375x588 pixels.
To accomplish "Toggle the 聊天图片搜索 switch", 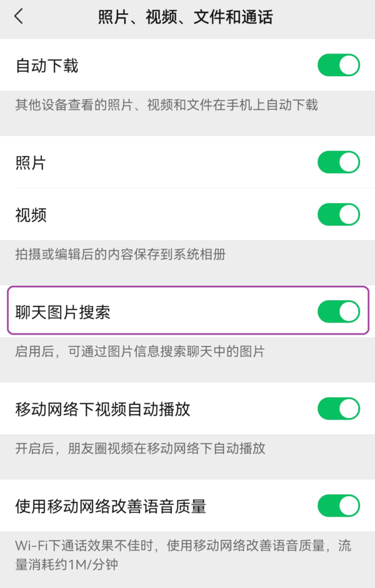I will click(x=338, y=311).
